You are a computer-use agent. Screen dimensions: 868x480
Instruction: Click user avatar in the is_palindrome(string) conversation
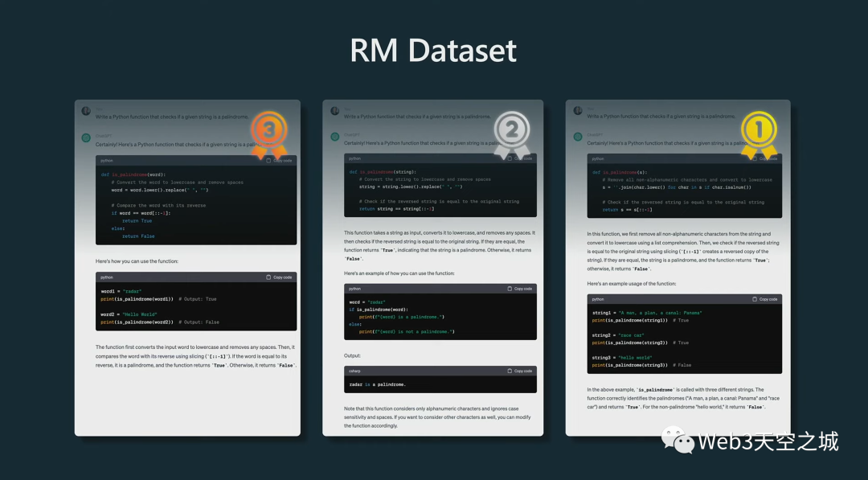click(x=335, y=111)
